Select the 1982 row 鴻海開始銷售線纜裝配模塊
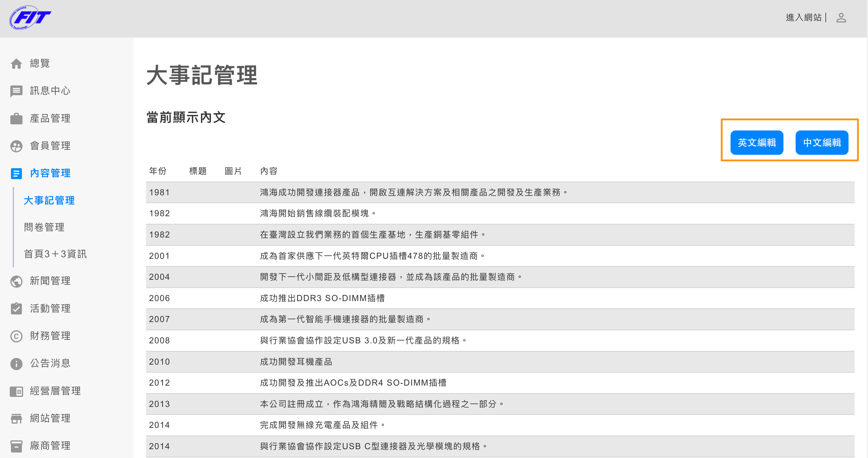The image size is (868, 458). [x=500, y=214]
